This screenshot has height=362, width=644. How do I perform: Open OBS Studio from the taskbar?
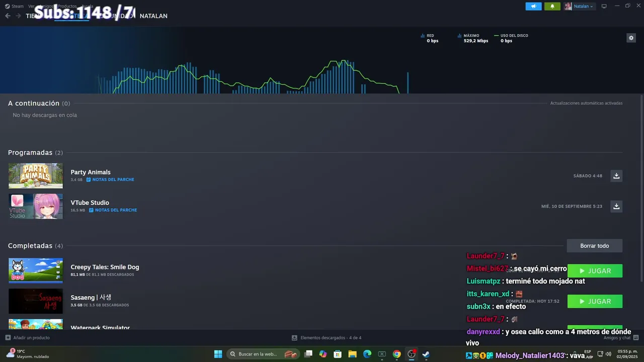411,354
